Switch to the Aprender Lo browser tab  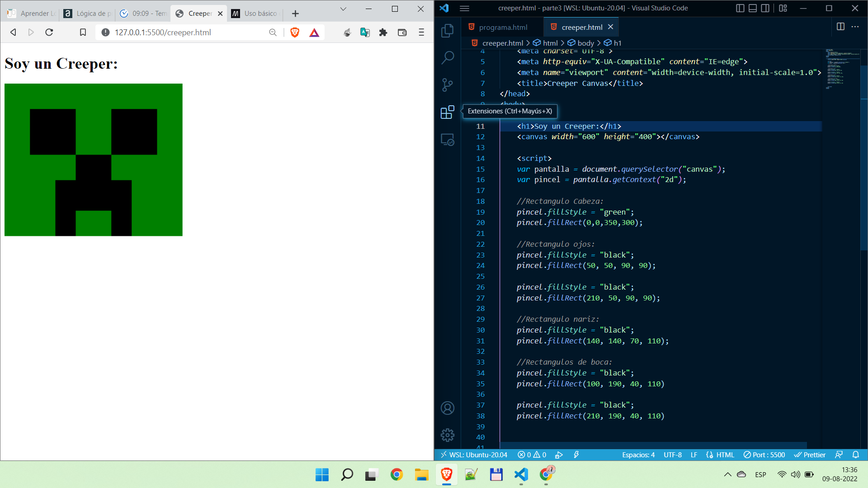coord(31,14)
